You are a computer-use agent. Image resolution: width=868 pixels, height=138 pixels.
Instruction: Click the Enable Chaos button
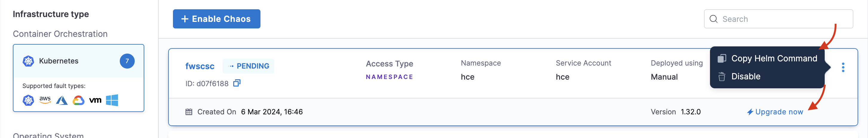click(216, 19)
